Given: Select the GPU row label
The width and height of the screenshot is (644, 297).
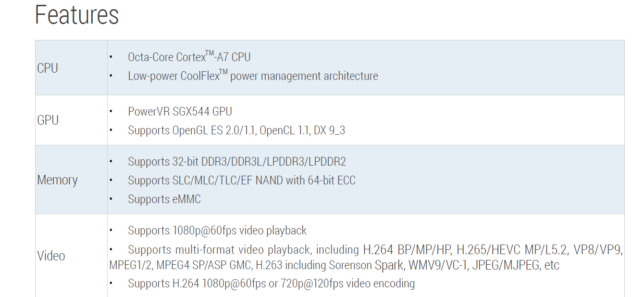Looking at the screenshot, I should pyautogui.click(x=48, y=120).
